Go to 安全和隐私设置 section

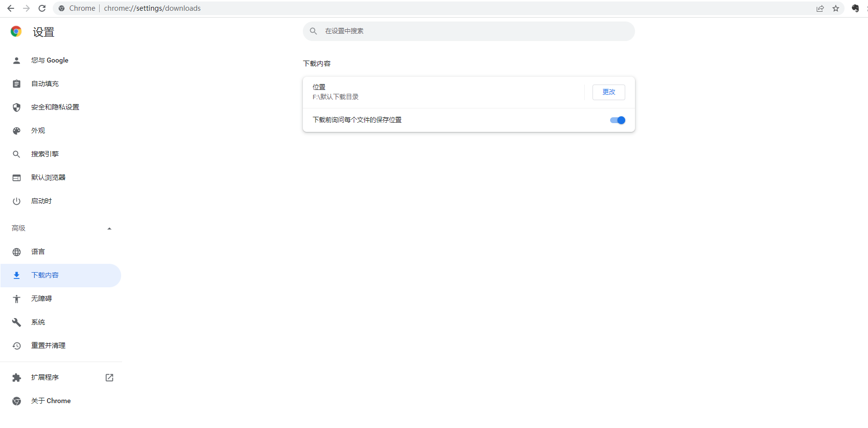[55, 107]
